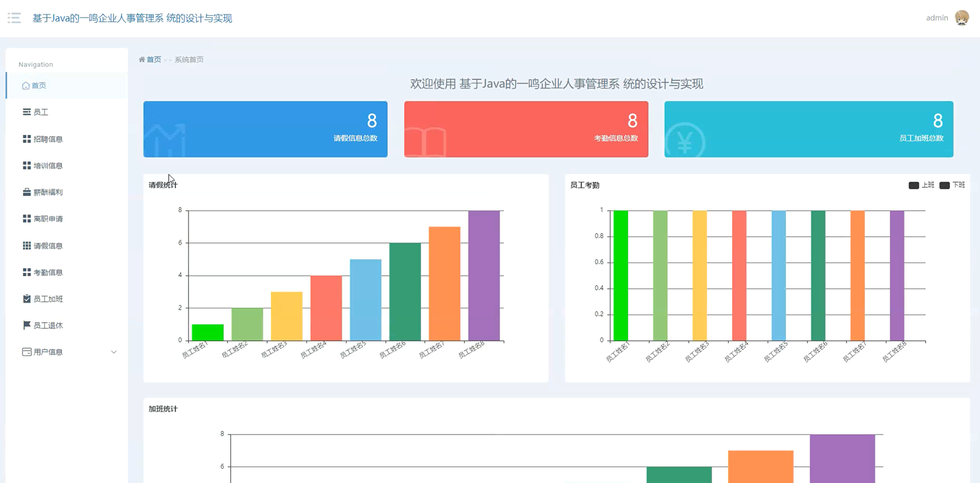Click the flag icon for 员工退休
The image size is (980, 483).
[x=26, y=325]
